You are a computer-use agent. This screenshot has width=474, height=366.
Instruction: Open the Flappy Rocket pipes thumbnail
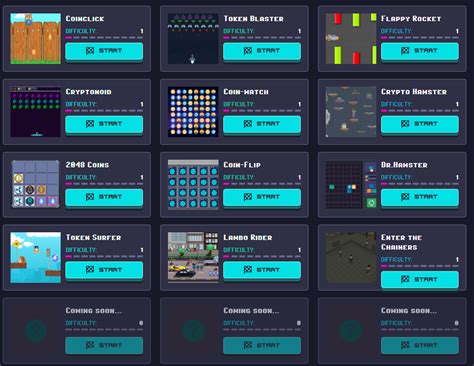(351, 38)
